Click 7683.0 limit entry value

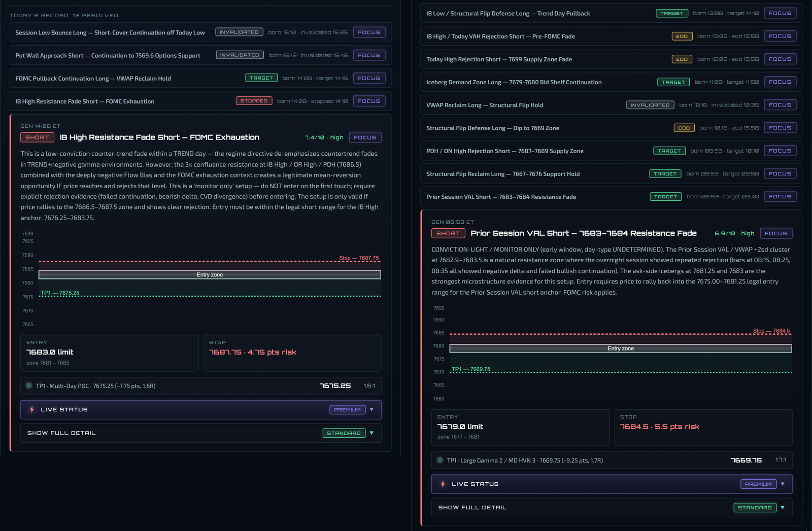coord(50,352)
